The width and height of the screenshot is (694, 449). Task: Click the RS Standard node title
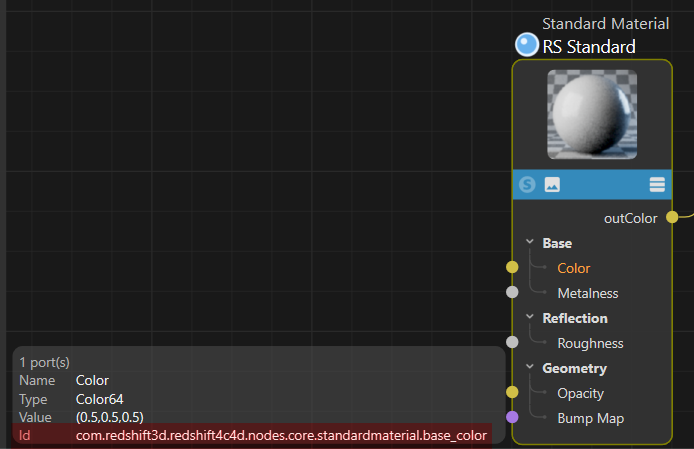coord(589,46)
